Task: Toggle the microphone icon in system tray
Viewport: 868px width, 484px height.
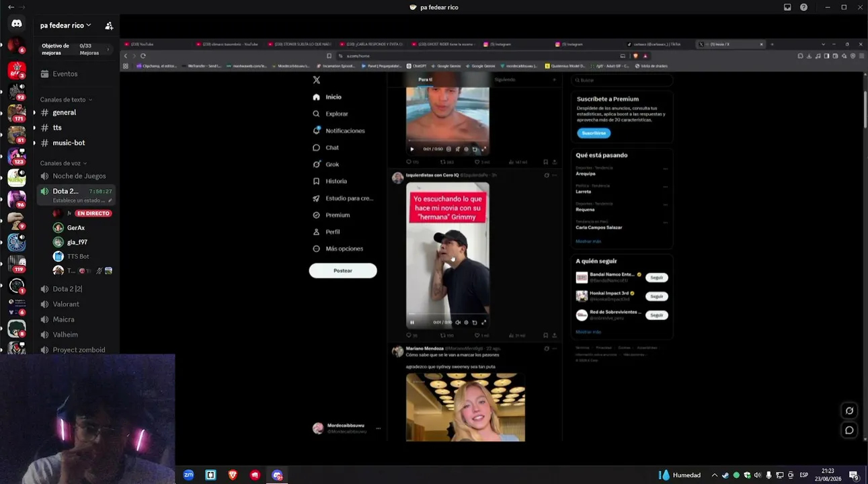Action: tap(768, 475)
